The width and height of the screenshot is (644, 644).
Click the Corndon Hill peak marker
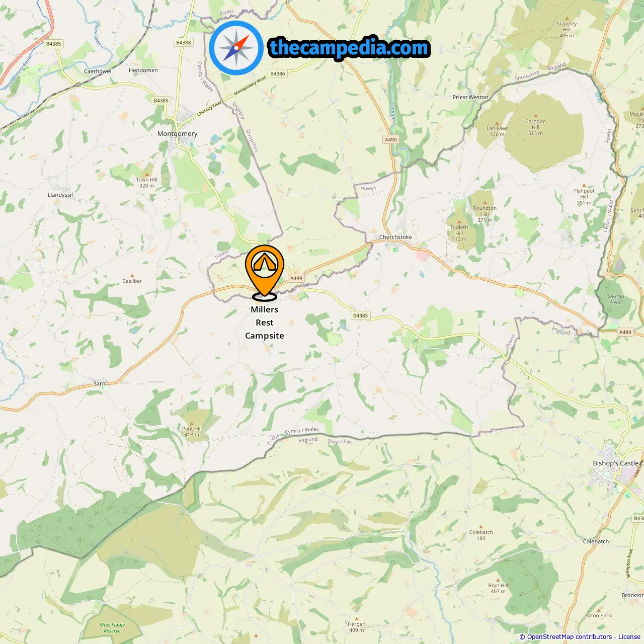tap(535, 116)
